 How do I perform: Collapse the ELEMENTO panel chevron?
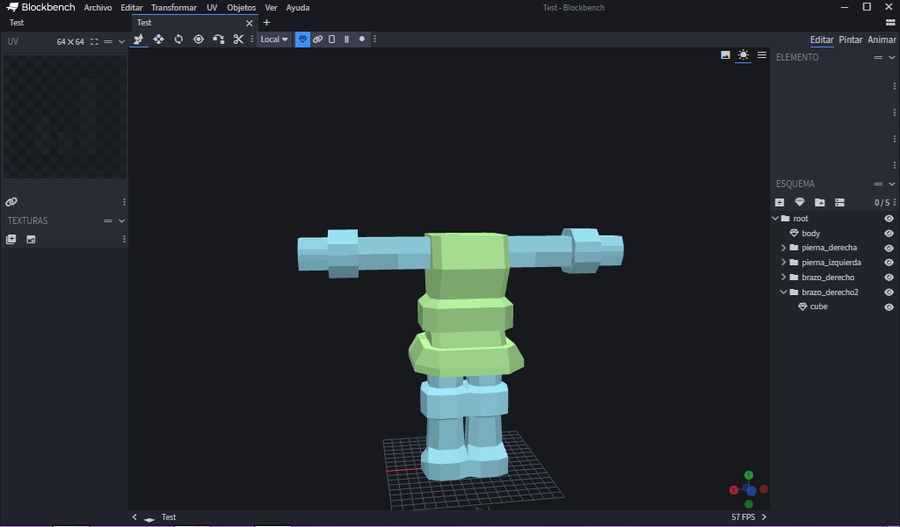(x=891, y=57)
